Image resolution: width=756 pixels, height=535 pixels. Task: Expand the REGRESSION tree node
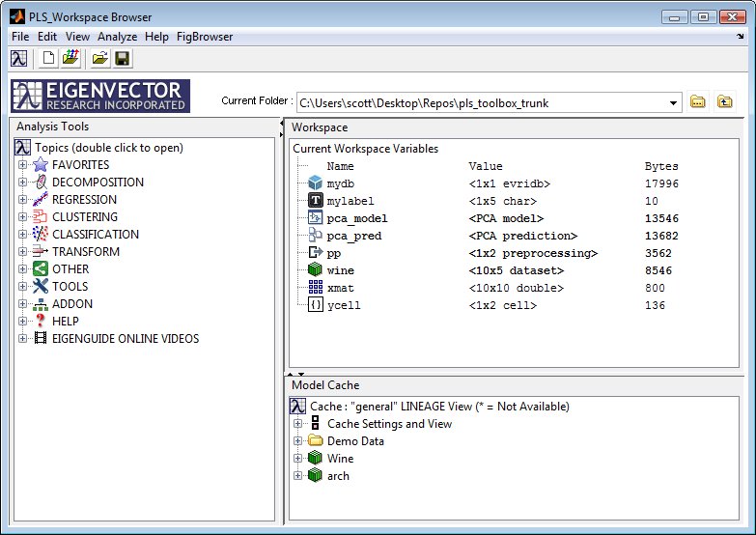(x=22, y=200)
